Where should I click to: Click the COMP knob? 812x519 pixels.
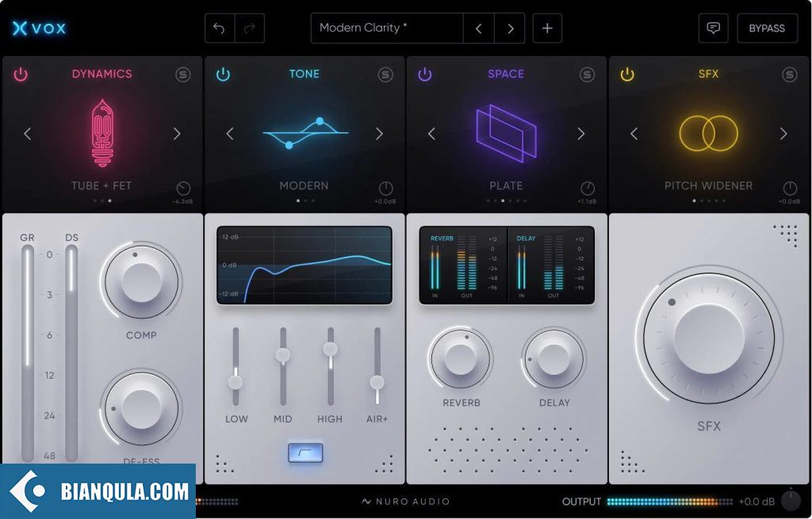(141, 283)
